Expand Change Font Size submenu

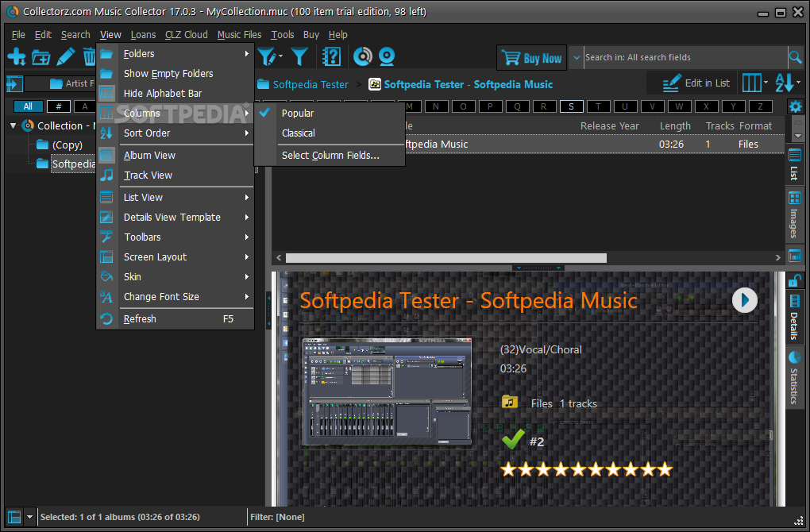[175, 297]
